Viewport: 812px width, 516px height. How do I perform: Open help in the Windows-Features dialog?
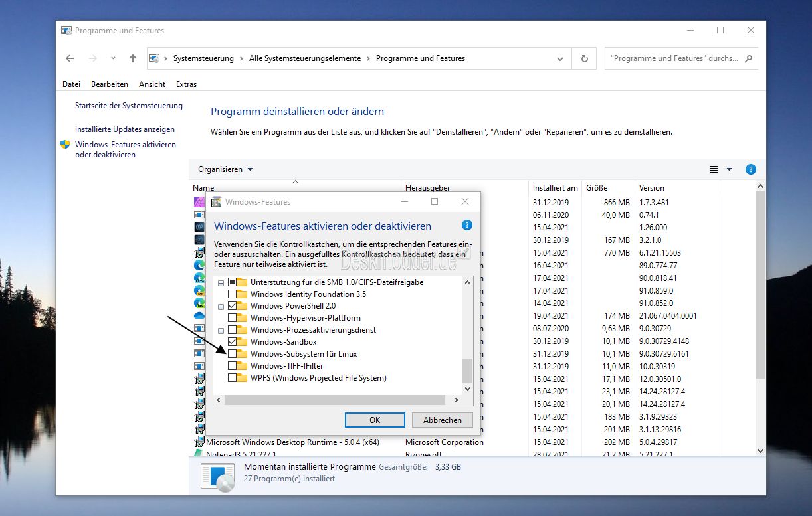[x=466, y=226]
